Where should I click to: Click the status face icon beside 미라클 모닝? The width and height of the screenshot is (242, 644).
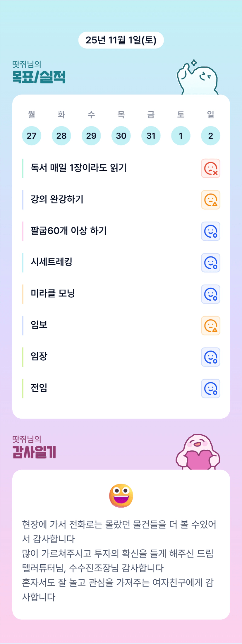point(210,294)
